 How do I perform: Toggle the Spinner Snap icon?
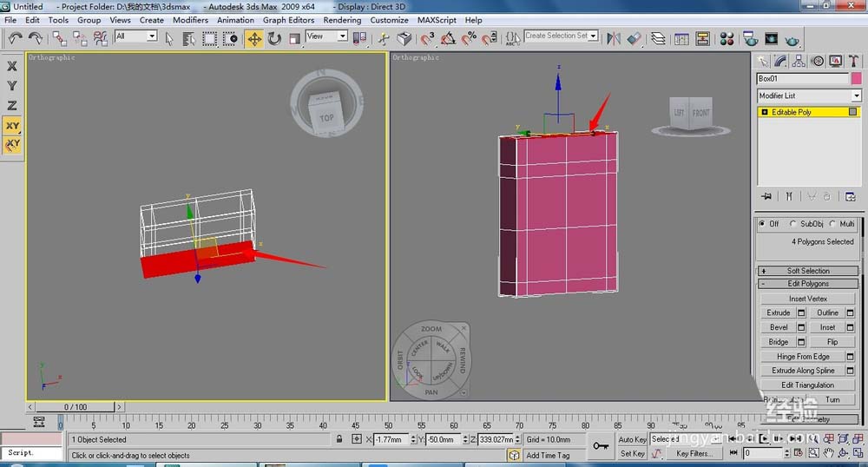pyautogui.click(x=490, y=38)
